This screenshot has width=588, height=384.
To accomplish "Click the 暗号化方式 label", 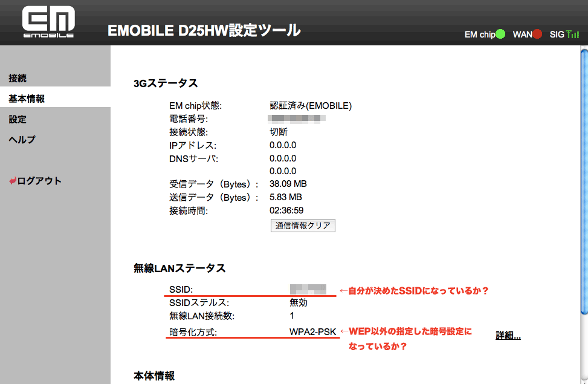I will tap(193, 332).
